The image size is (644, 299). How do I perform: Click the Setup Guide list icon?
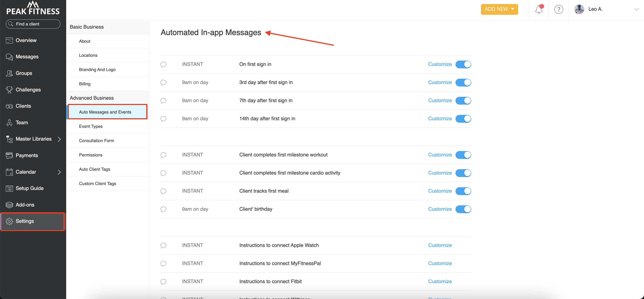9,188
